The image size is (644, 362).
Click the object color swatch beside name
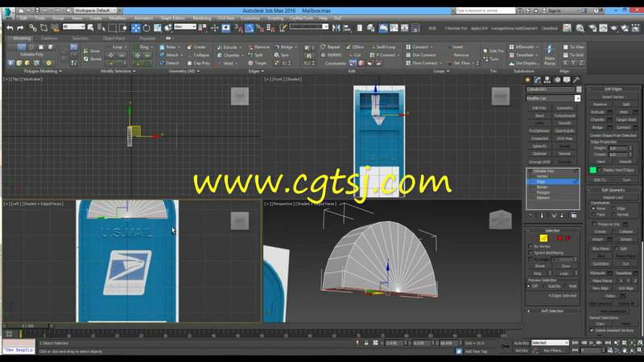click(x=579, y=89)
